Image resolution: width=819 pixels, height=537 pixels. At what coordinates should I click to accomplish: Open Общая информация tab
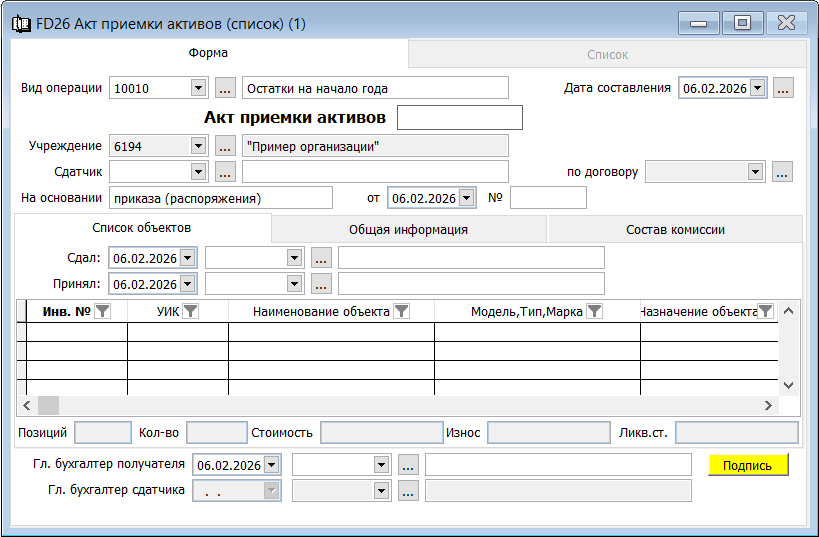tap(408, 229)
